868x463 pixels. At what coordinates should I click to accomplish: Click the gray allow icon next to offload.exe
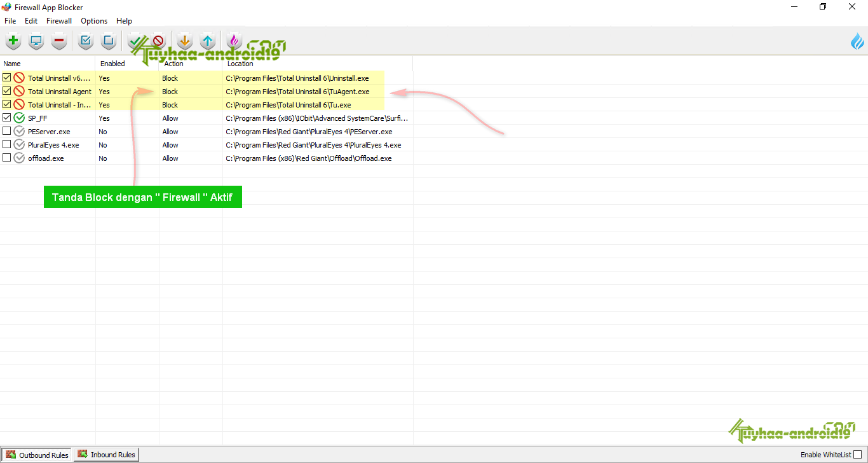pyautogui.click(x=19, y=158)
